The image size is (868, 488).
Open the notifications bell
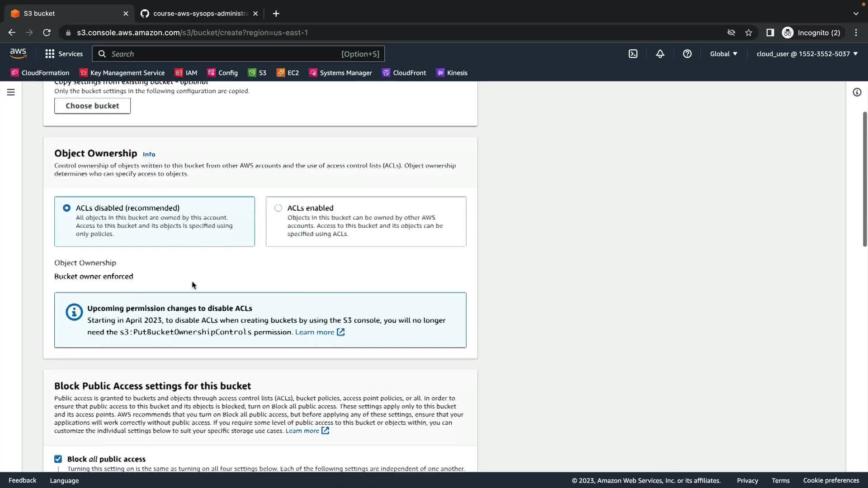(x=660, y=54)
